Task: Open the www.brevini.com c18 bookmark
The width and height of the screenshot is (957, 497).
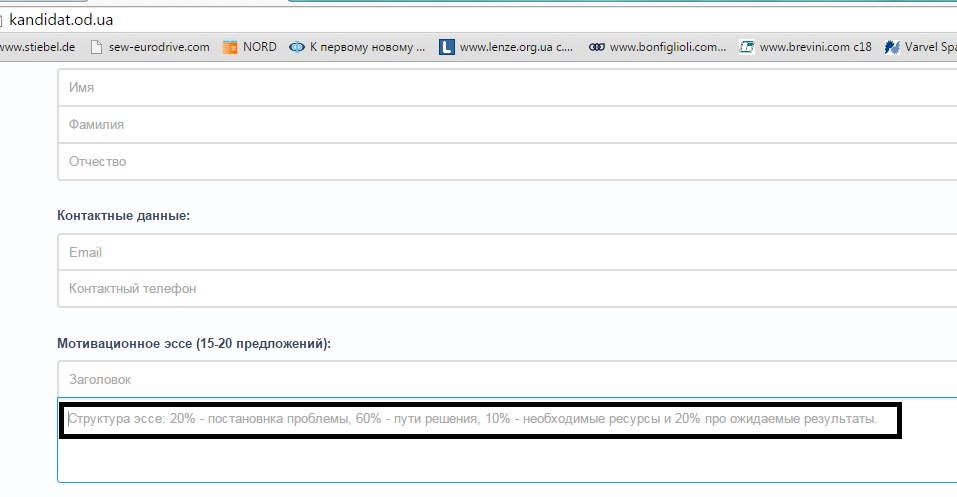Action: pyautogui.click(x=813, y=46)
